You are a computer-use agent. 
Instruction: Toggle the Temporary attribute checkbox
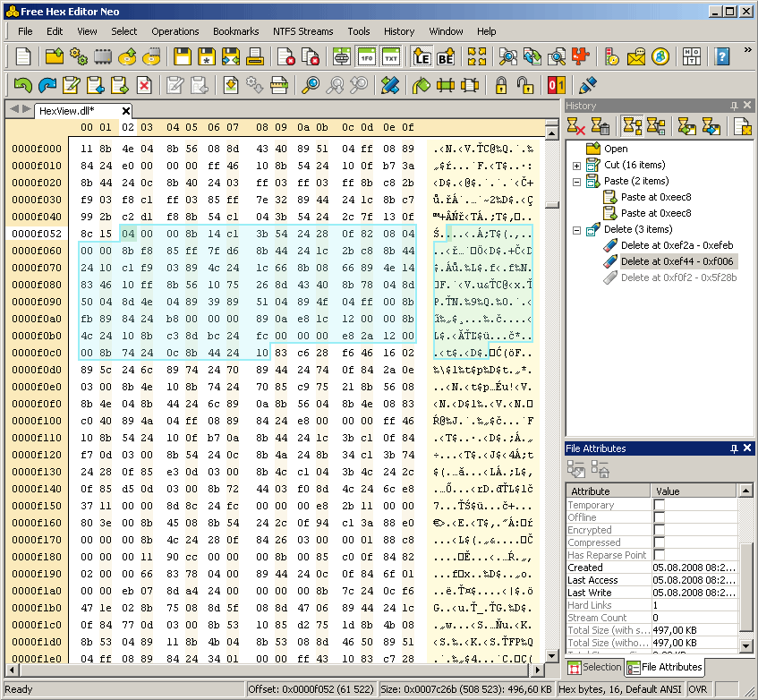click(x=660, y=505)
